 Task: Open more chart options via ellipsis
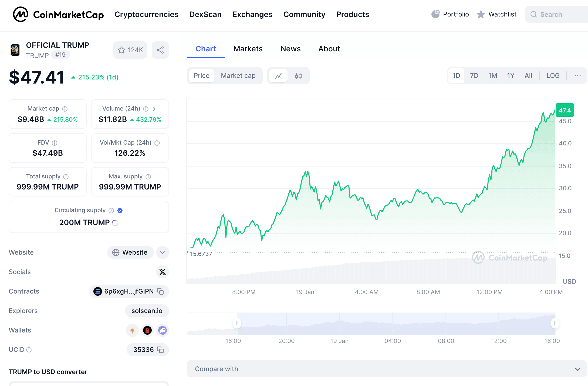(x=577, y=76)
